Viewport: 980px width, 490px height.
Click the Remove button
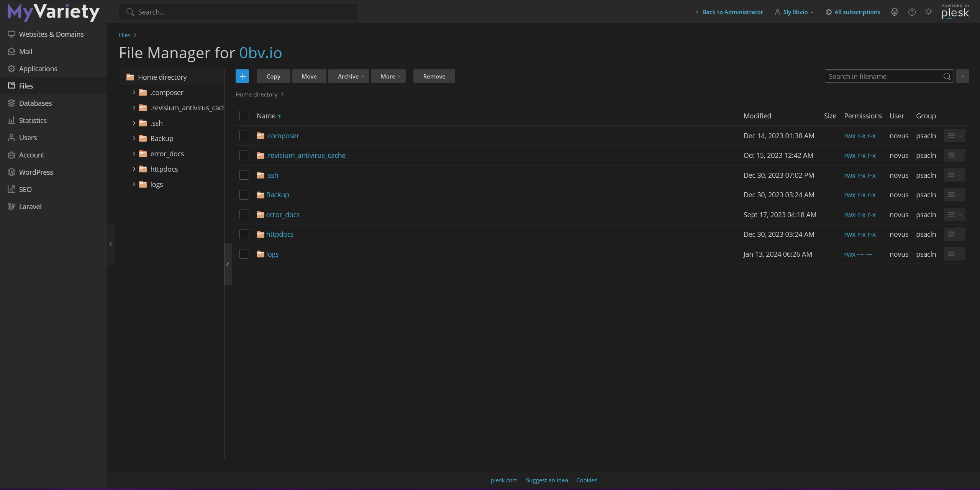click(434, 76)
